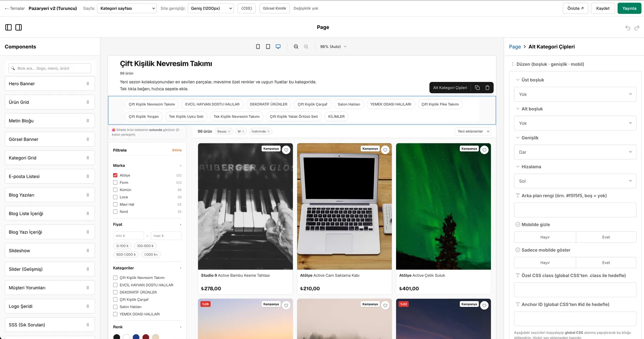This screenshot has height=339, width=644.
Task: Check the Loca brand checkbox
Action: coord(115,197)
